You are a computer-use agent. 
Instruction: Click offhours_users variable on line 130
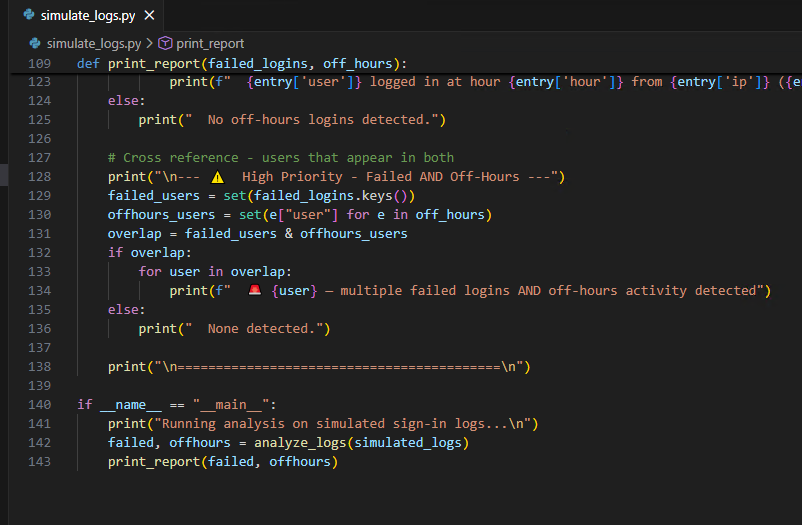[161, 214]
